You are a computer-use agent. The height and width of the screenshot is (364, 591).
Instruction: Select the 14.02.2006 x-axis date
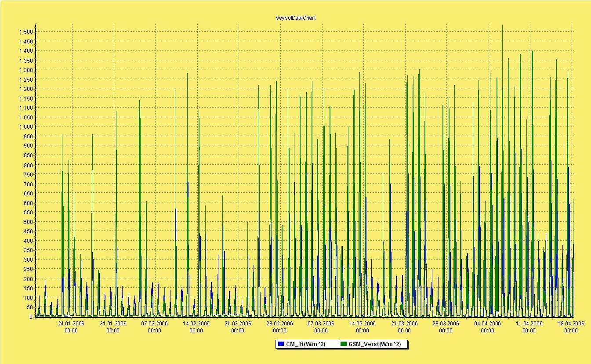(196, 324)
